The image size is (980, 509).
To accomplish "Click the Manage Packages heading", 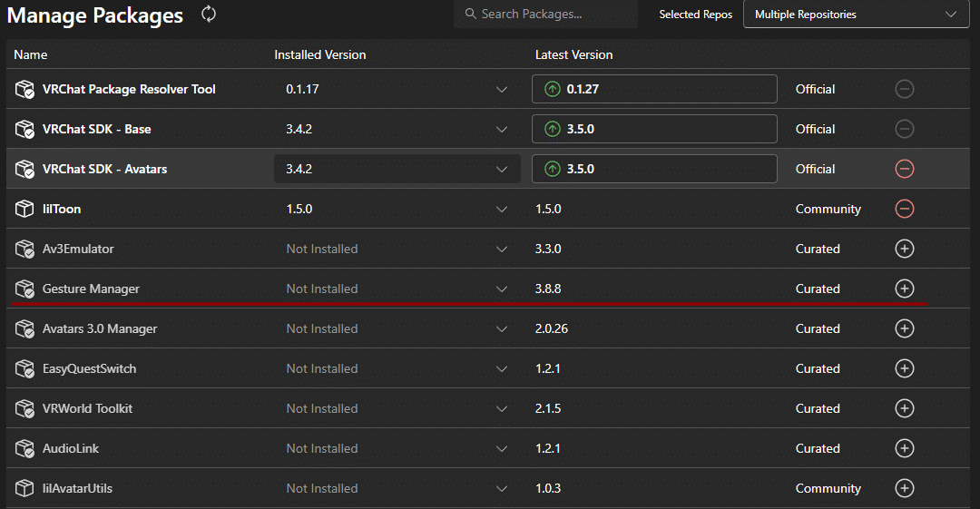I will point(95,15).
